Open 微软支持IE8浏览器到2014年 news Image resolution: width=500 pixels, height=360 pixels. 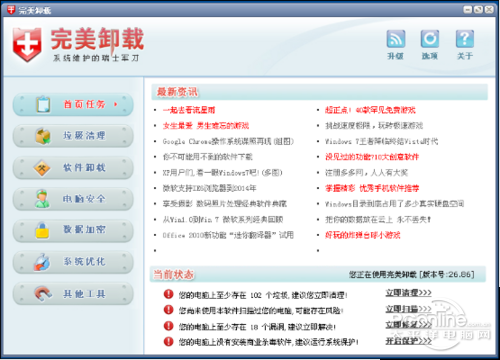209,188
